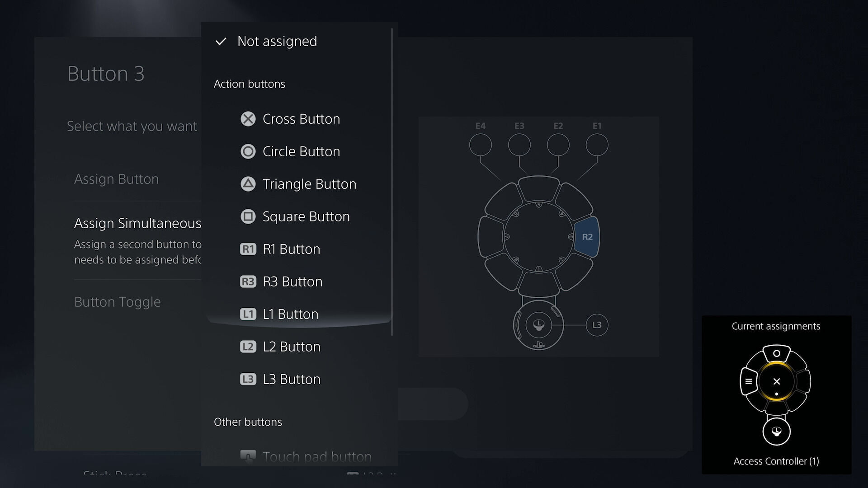Select the Cross Button icon

point(248,119)
